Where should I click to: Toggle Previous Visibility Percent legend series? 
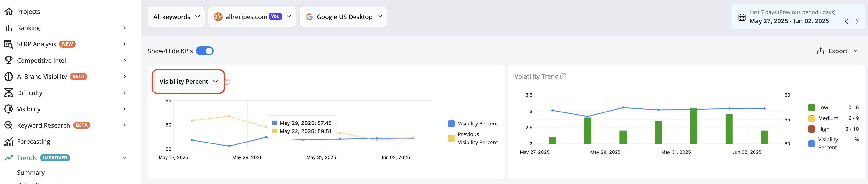pyautogui.click(x=473, y=138)
